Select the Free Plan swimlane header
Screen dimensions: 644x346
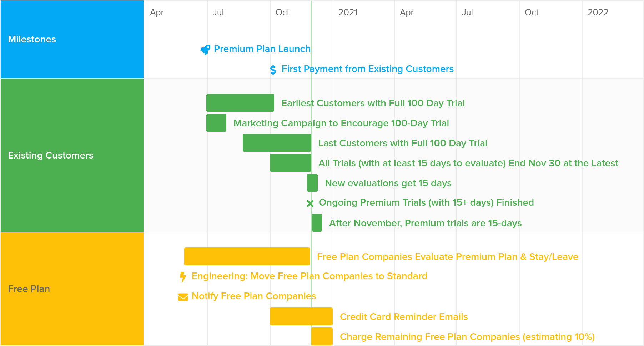pyautogui.click(x=72, y=289)
